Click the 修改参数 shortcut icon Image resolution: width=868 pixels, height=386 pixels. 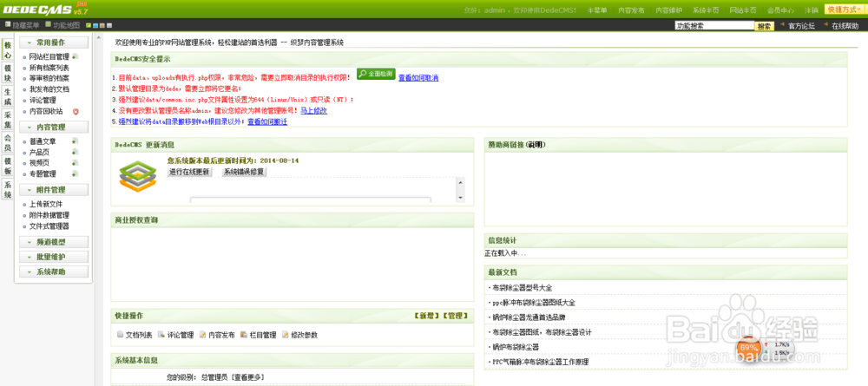(285, 334)
